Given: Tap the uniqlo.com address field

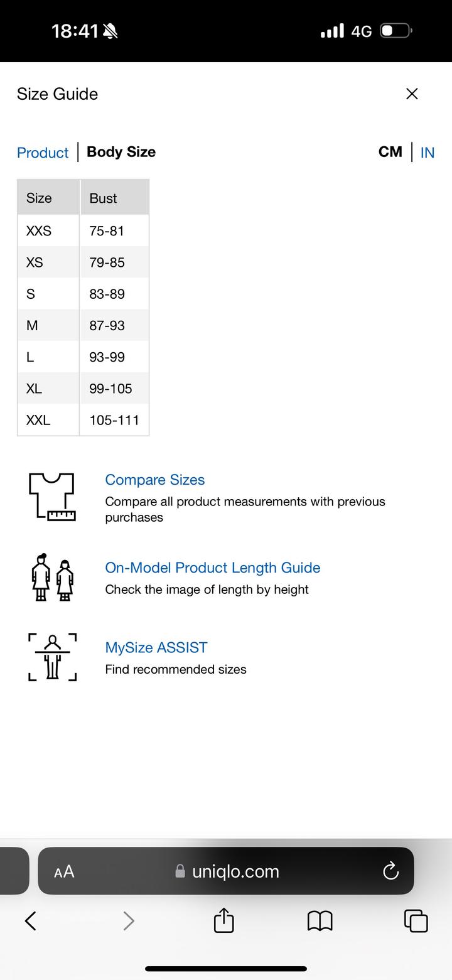Looking at the screenshot, I should tap(235, 871).
